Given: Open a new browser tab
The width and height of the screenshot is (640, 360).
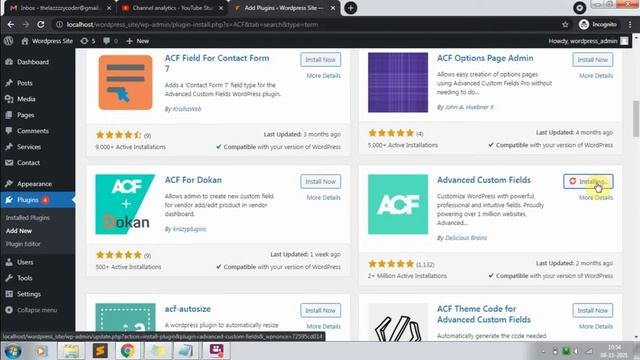Looking at the screenshot, I should [x=350, y=8].
